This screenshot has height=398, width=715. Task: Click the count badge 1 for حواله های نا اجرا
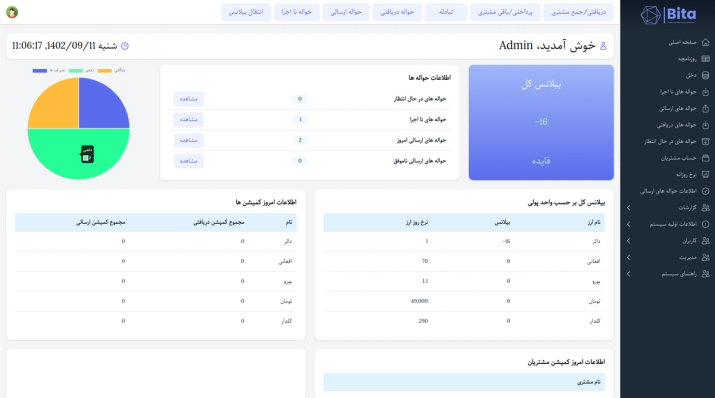point(300,119)
